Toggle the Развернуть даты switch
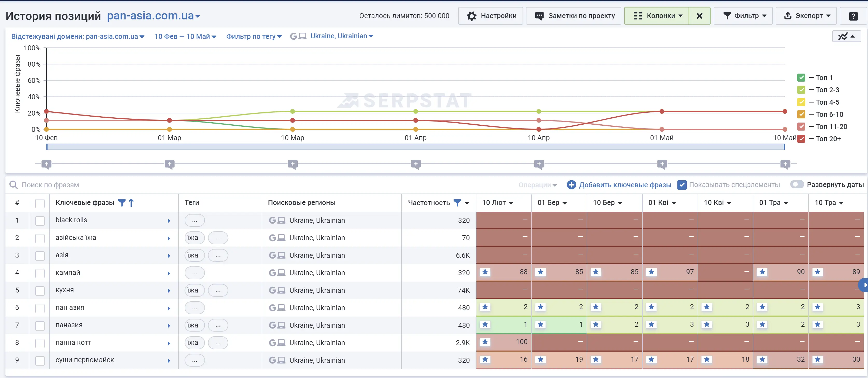 (797, 184)
